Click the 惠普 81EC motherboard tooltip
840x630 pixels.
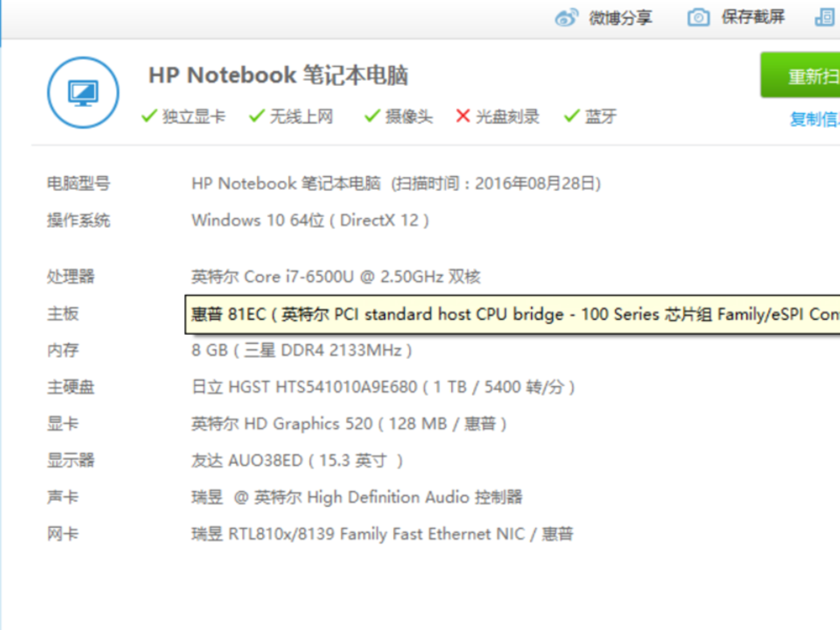point(512,314)
